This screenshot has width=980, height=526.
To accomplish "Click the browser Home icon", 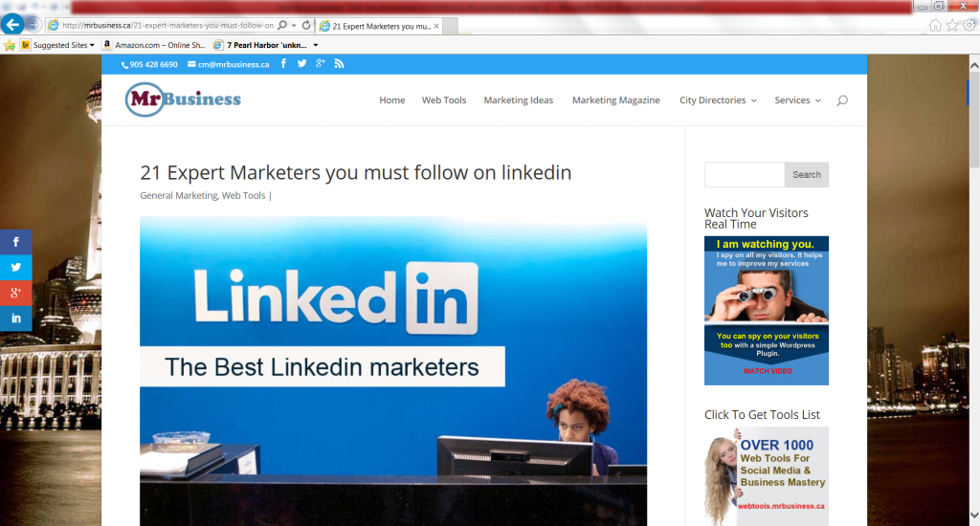I will pyautogui.click(x=935, y=25).
